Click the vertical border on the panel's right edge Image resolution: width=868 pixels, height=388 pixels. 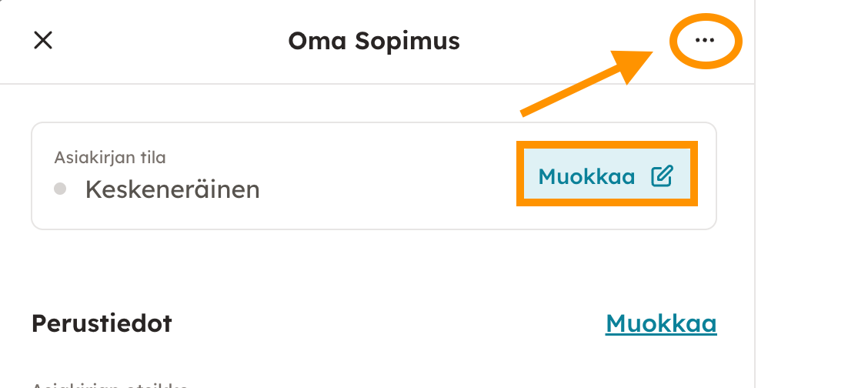coord(755,231)
